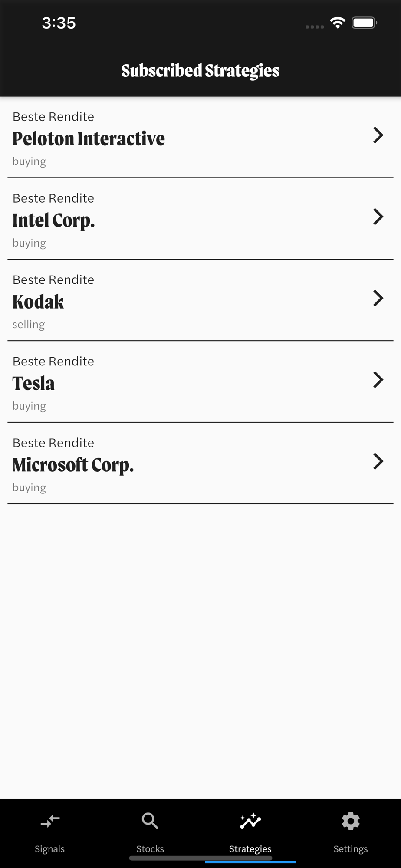Open the Settings tab label

pyautogui.click(x=351, y=849)
